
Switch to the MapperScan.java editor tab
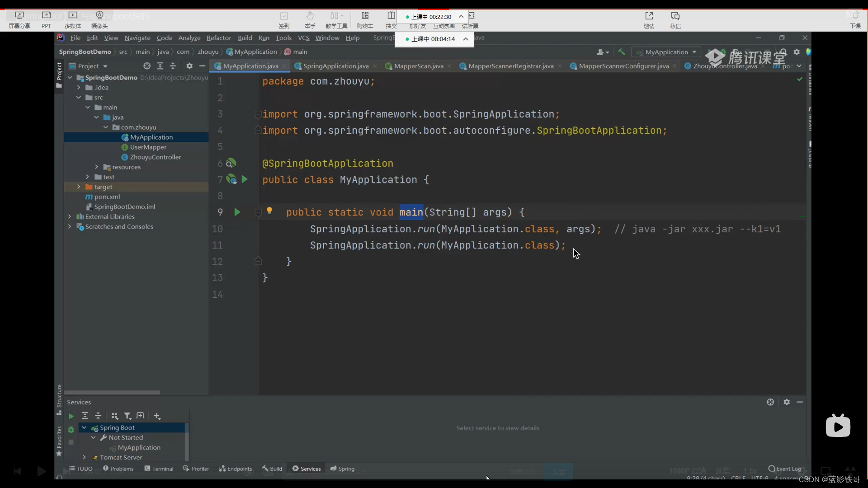tap(417, 66)
